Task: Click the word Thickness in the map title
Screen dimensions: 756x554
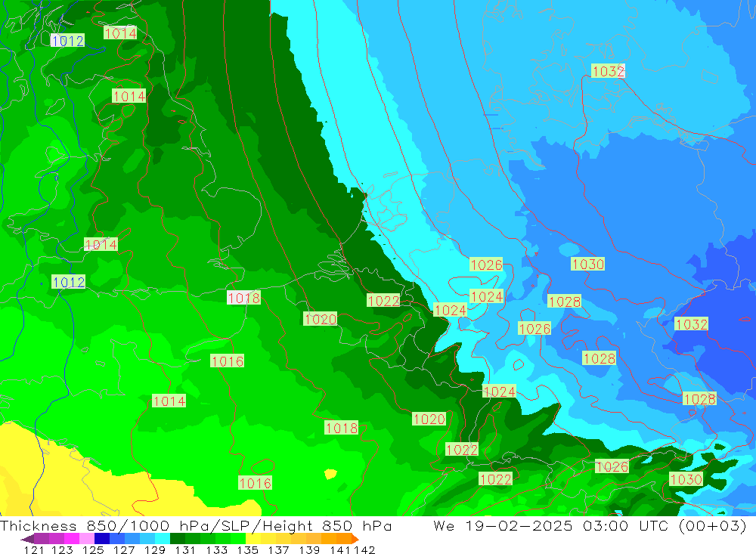Action: [x=38, y=525]
